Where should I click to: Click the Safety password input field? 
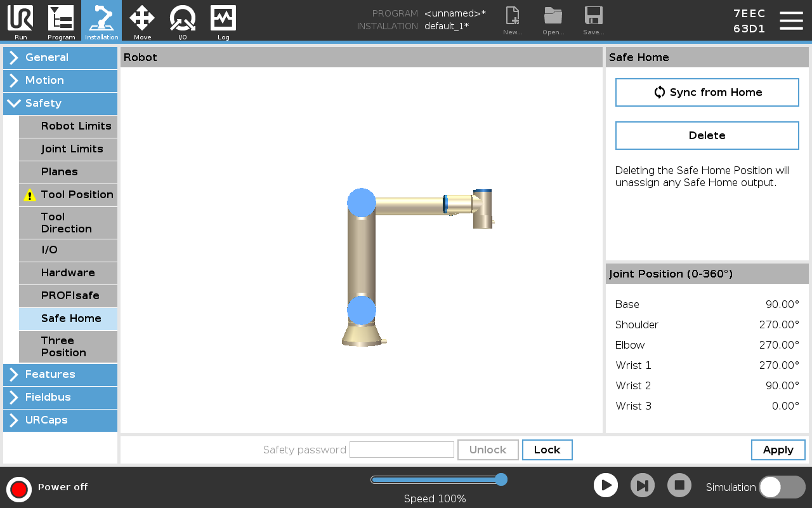click(402, 450)
